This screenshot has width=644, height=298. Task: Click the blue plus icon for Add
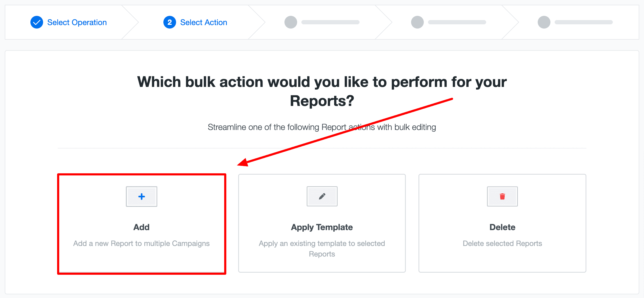tap(141, 197)
